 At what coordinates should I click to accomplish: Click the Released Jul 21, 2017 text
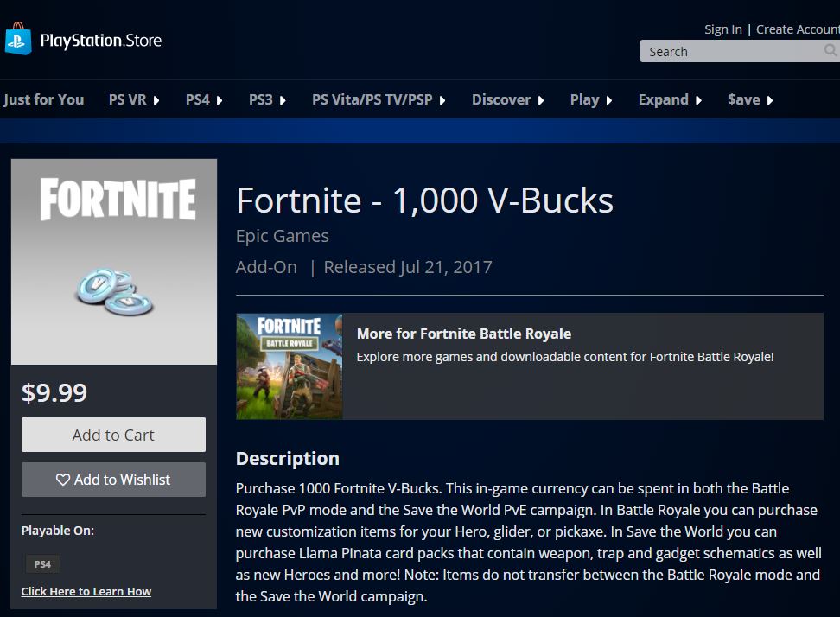(x=408, y=267)
